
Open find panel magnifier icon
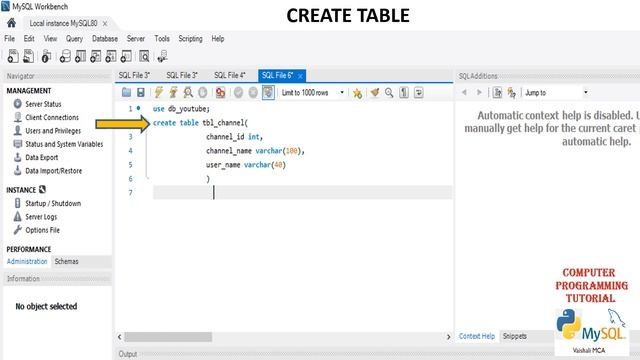389,93
